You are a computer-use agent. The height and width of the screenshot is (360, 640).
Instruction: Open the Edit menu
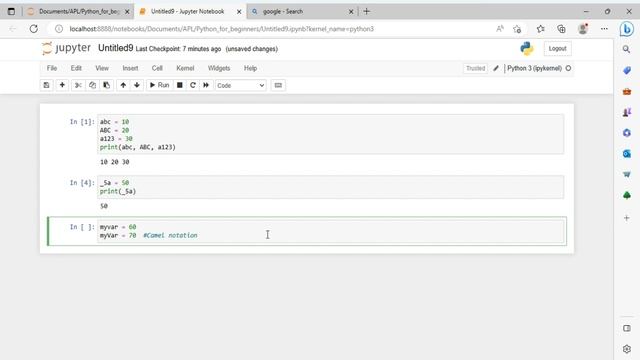click(76, 68)
